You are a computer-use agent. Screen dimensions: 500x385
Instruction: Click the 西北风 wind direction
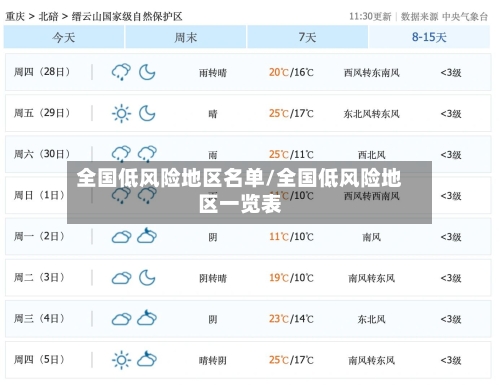(x=372, y=155)
